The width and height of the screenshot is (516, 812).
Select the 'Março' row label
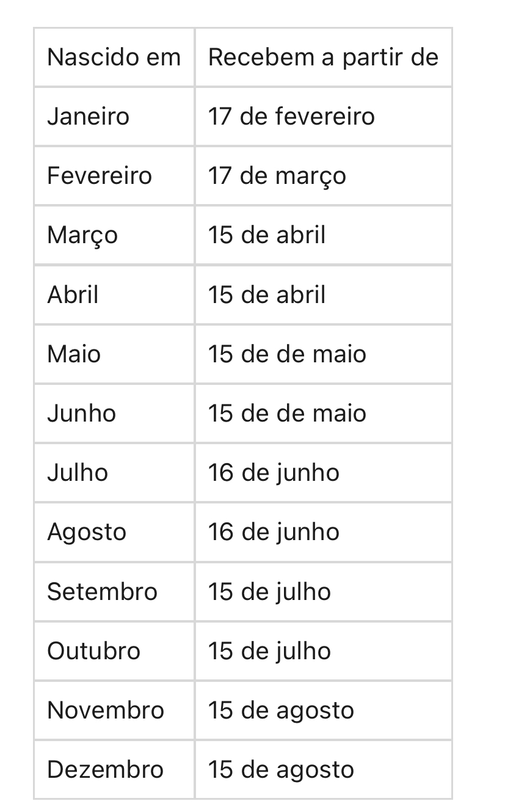pos(114,235)
